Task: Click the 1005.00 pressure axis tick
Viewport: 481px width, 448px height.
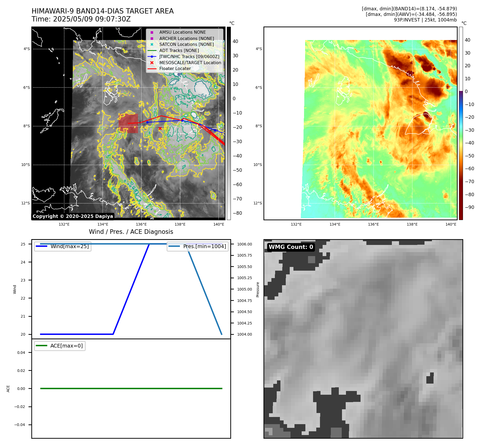Action: pyautogui.click(x=245, y=289)
